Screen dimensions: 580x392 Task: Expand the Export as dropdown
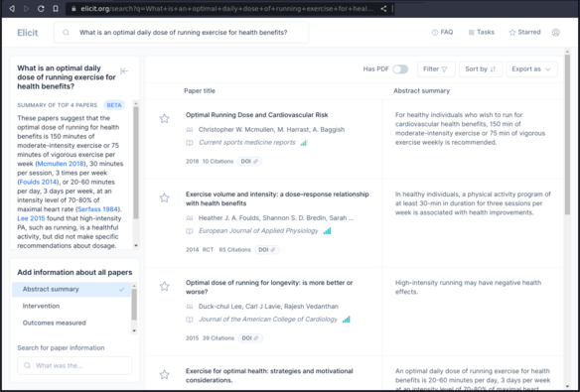pos(531,69)
